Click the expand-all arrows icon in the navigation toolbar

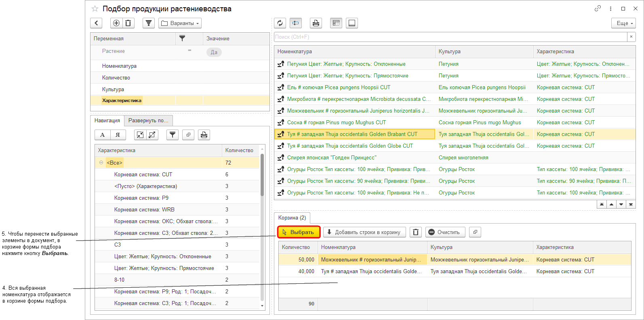[152, 135]
